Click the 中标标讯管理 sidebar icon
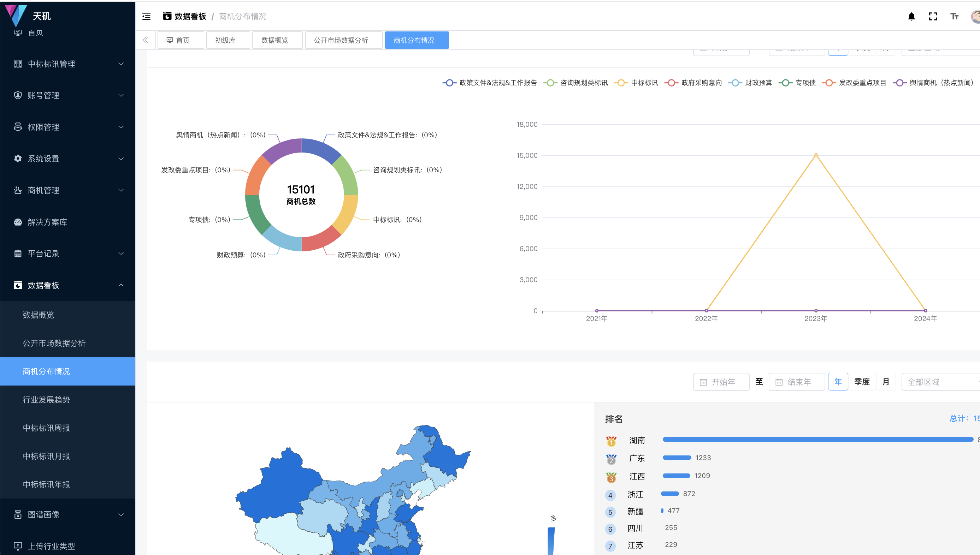Screen dimensions: 980x555 coord(18,64)
